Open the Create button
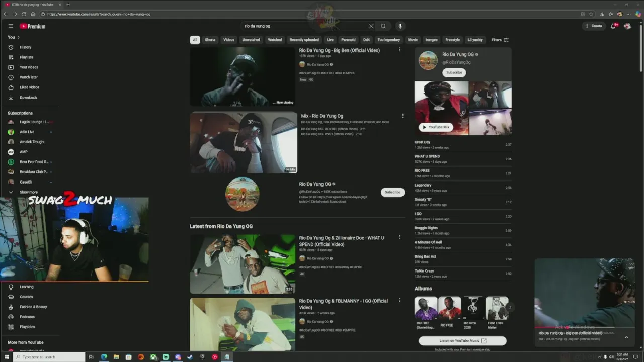Viewport: 644px width, 362px height. click(x=593, y=26)
